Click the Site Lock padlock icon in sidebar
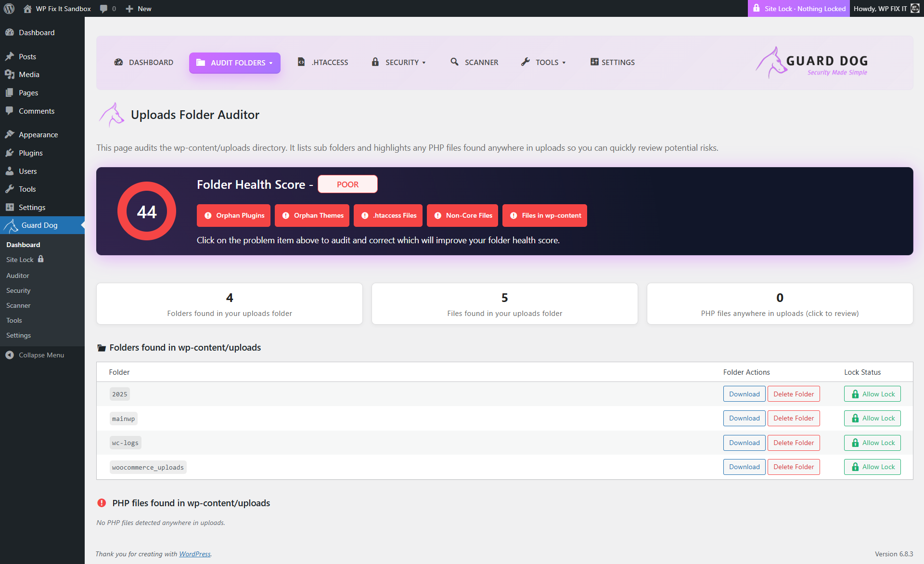Viewport: 924px width, 564px height. [x=41, y=259]
